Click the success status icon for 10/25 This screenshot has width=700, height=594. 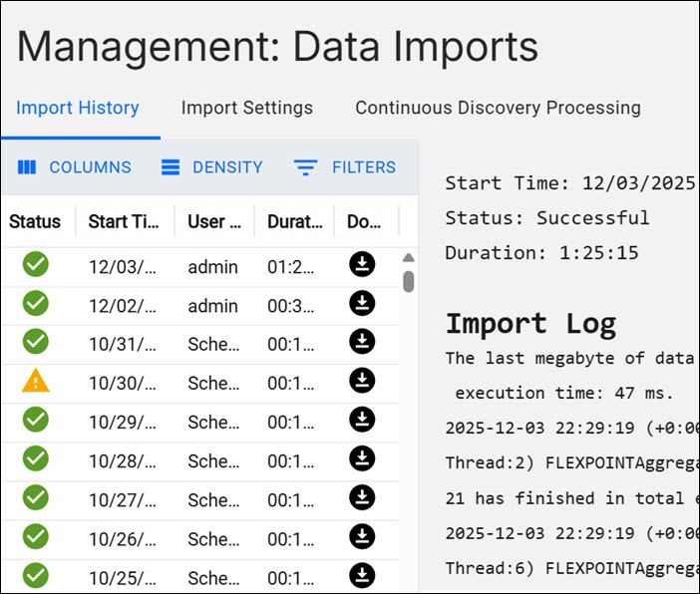click(x=36, y=576)
